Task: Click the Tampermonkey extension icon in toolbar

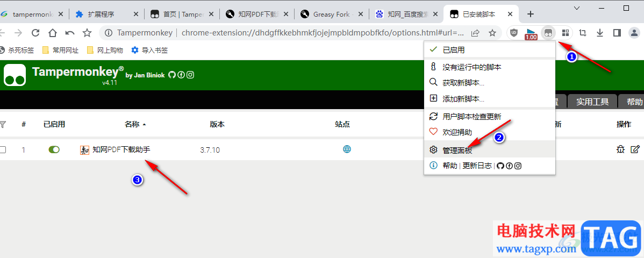Action: (548, 33)
